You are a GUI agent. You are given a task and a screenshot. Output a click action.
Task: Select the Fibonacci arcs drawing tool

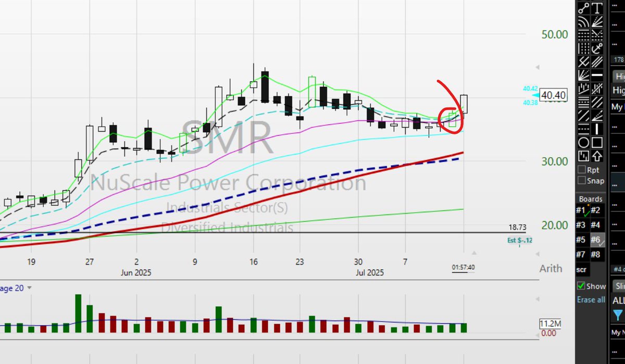click(x=584, y=22)
